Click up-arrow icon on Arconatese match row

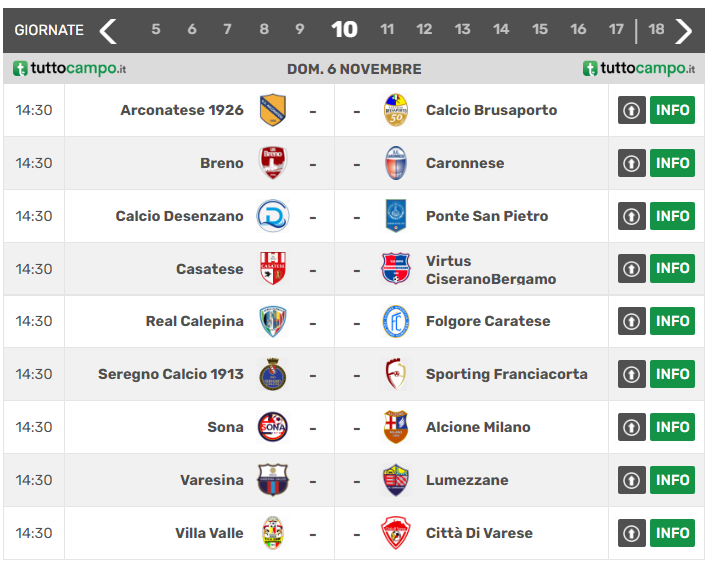click(631, 110)
